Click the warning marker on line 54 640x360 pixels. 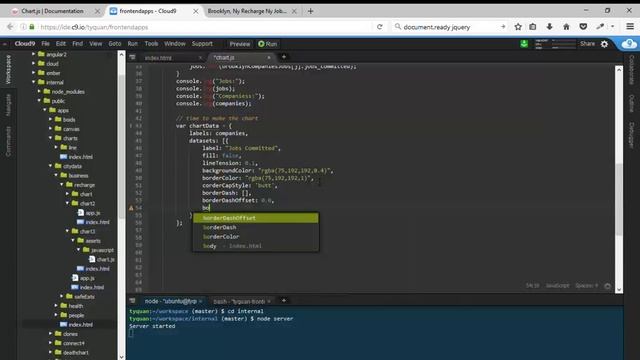click(131, 208)
